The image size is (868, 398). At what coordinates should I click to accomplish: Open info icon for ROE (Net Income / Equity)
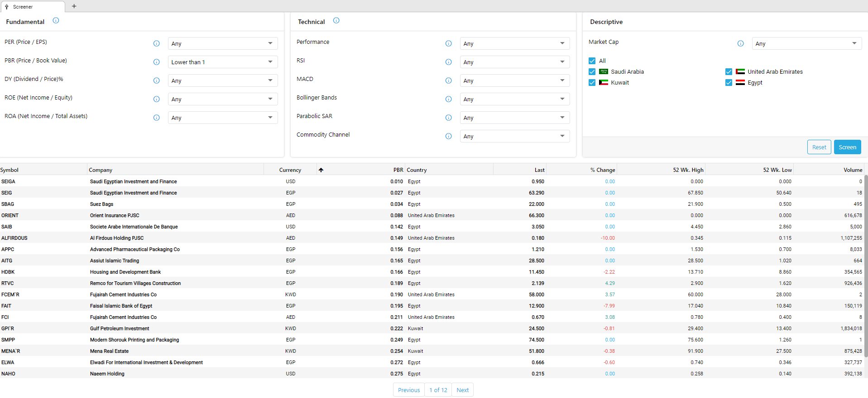point(156,99)
